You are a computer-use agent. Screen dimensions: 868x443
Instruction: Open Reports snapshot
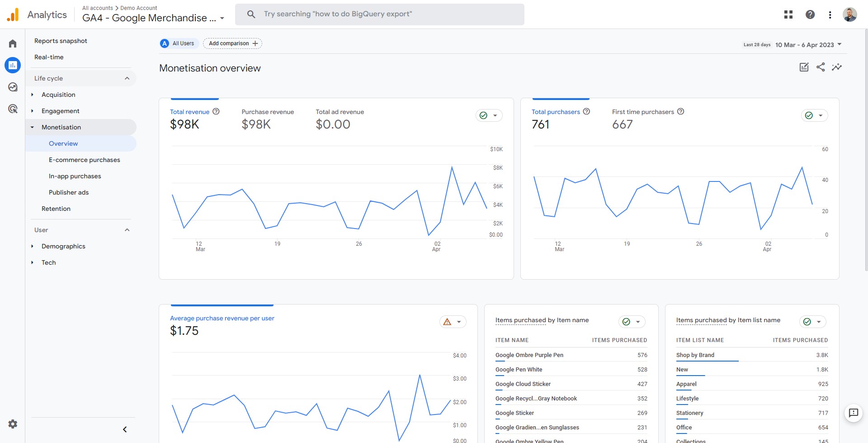61,41
